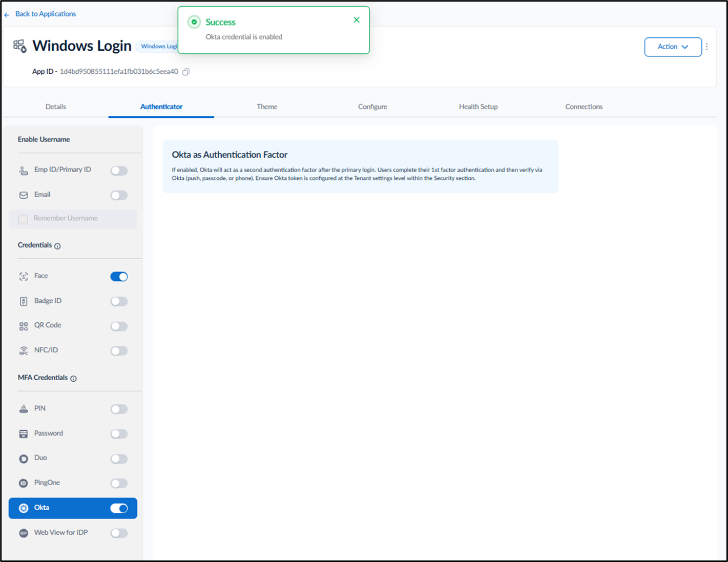Click the Badge ID icon
This screenshot has width=728, height=562.
tap(24, 301)
